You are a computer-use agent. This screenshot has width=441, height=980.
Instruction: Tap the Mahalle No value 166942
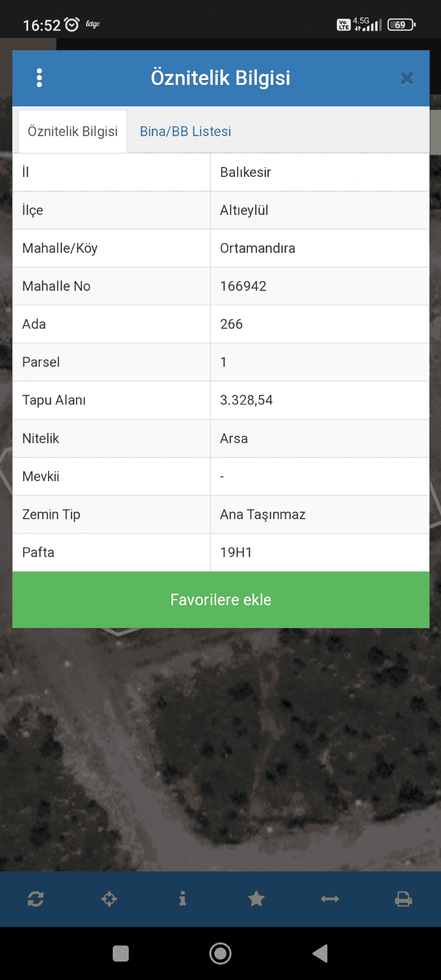click(243, 286)
